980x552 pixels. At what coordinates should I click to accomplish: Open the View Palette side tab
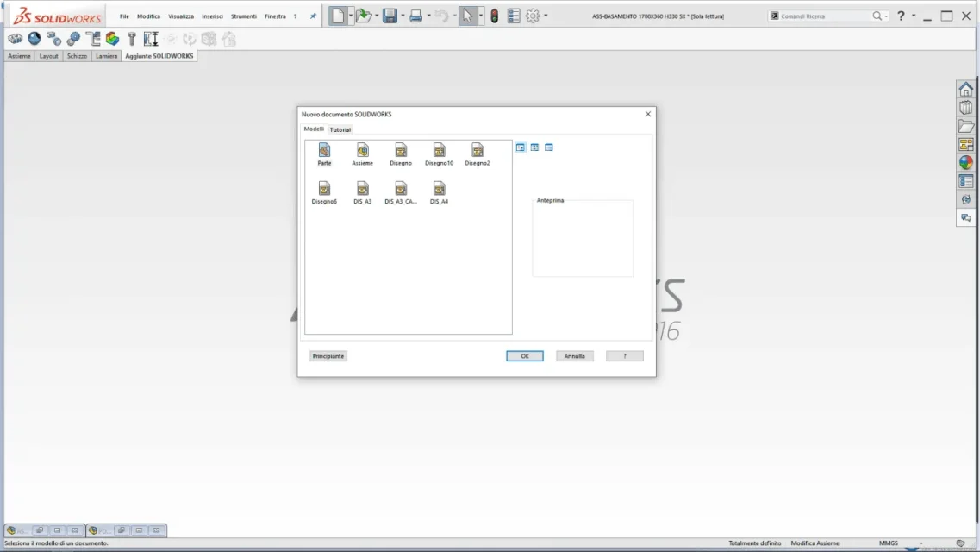tap(965, 144)
